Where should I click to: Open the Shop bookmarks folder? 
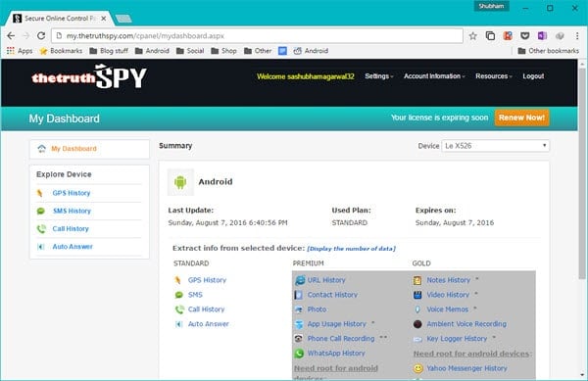pyautogui.click(x=223, y=51)
